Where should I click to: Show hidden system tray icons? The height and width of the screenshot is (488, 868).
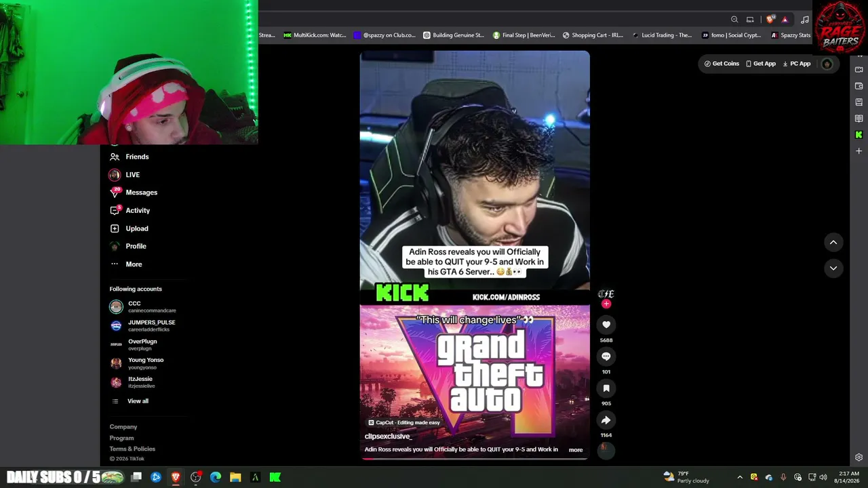coord(740,477)
